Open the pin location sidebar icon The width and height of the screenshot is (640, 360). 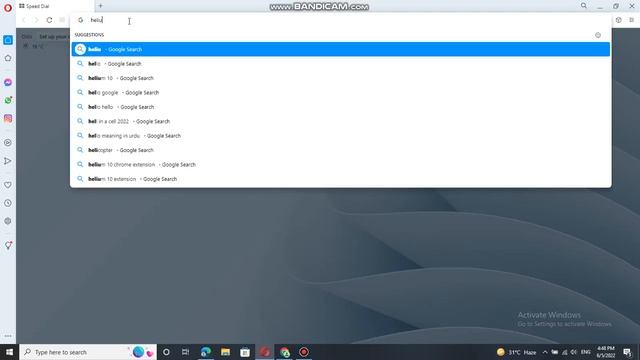point(8,245)
